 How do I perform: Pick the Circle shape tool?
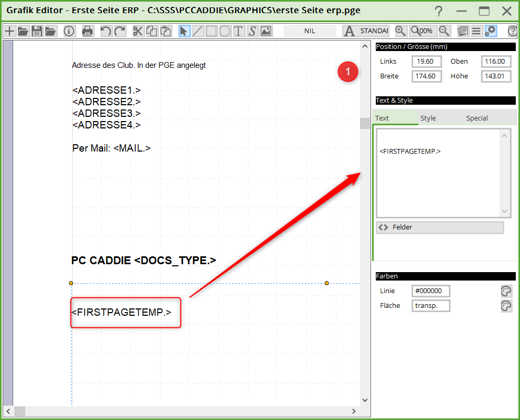tap(225, 31)
